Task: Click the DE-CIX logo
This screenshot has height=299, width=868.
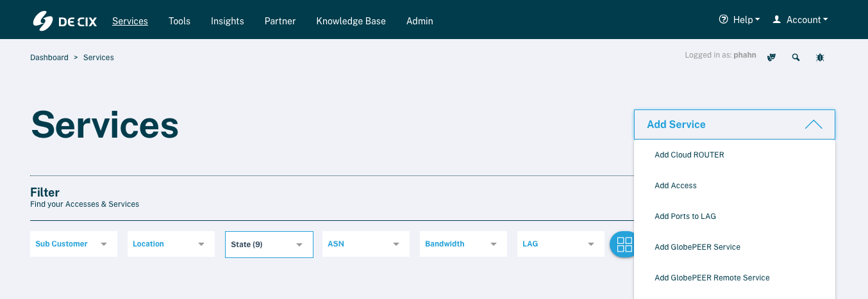Action: point(65,20)
